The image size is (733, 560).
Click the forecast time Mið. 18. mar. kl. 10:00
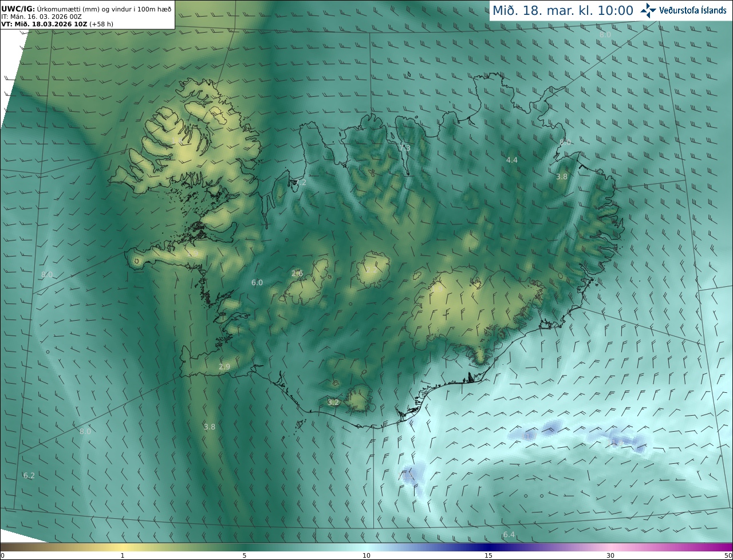point(563,11)
